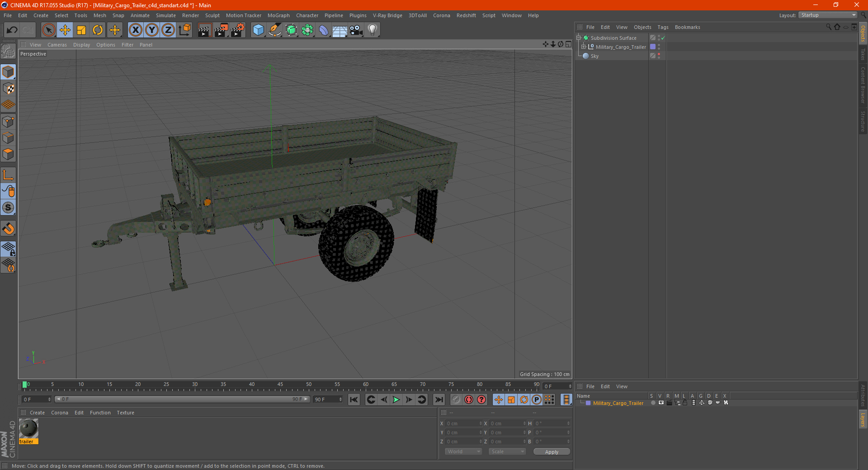
Task: Click Record Active Objects key button
Action: pyautogui.click(x=456, y=399)
